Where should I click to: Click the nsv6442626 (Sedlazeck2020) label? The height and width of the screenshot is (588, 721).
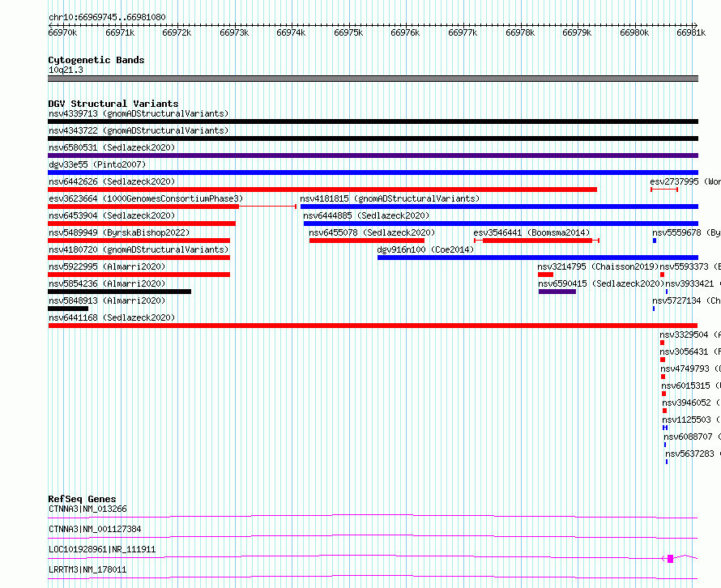click(x=112, y=181)
